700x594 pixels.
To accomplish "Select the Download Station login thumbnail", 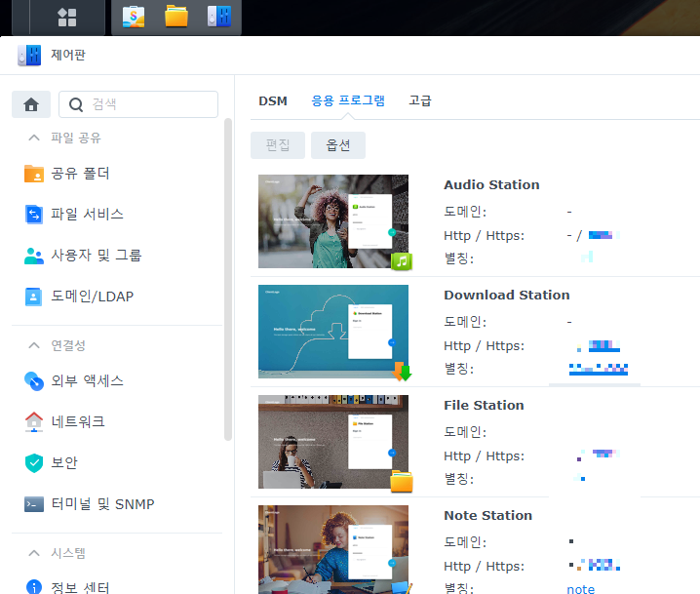I will coord(333,332).
